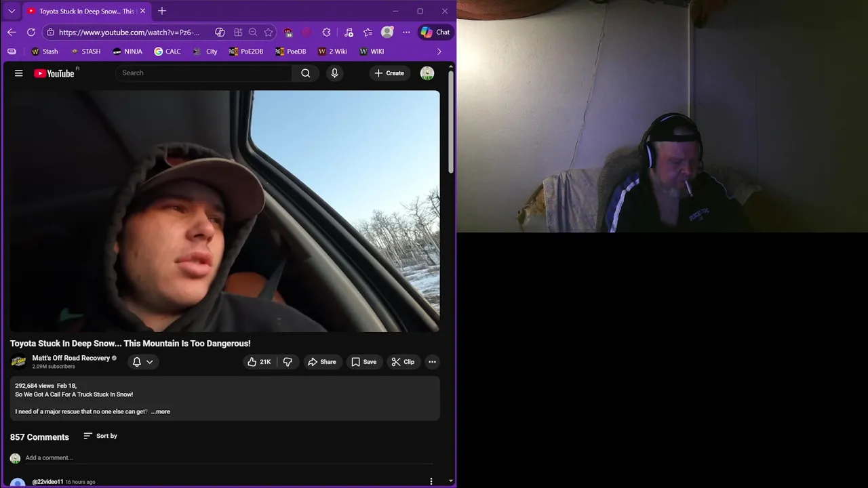
Task: Dislike the video with thumbs-down
Action: pos(288,362)
